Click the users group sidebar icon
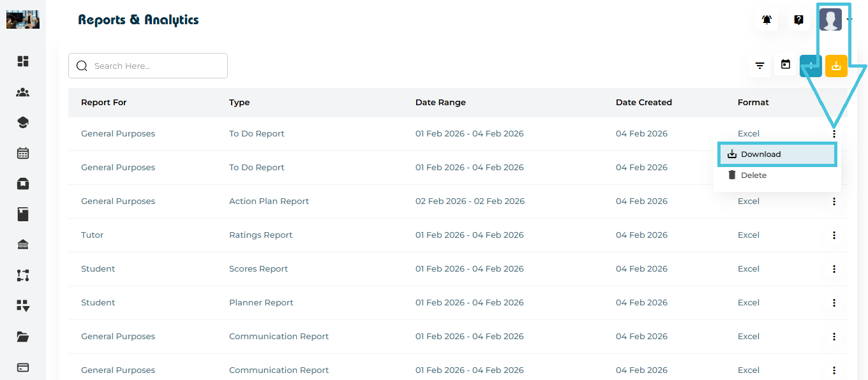The height and width of the screenshot is (380, 868). [23, 92]
